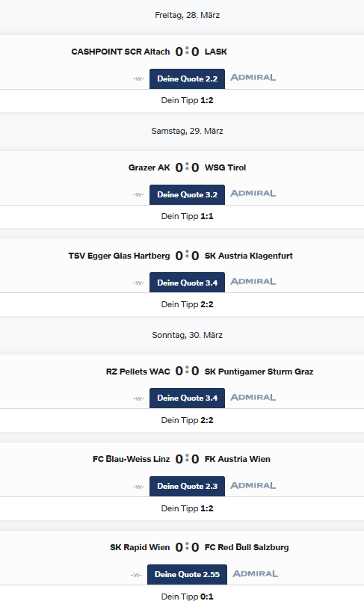Open SK Puntigamer Sturm Graz team name
The image size is (364, 607).
coord(259,372)
